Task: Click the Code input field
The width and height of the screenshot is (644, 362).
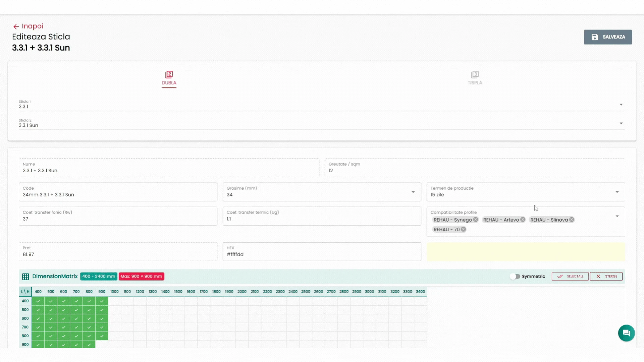Action: [118, 192]
